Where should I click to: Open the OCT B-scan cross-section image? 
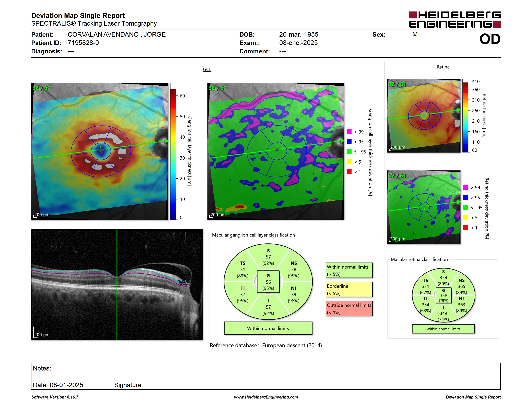117,284
